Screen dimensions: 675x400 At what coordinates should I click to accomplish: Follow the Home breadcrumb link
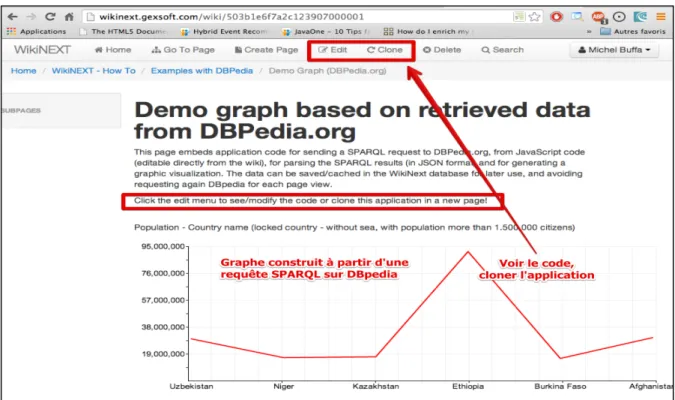[24, 71]
